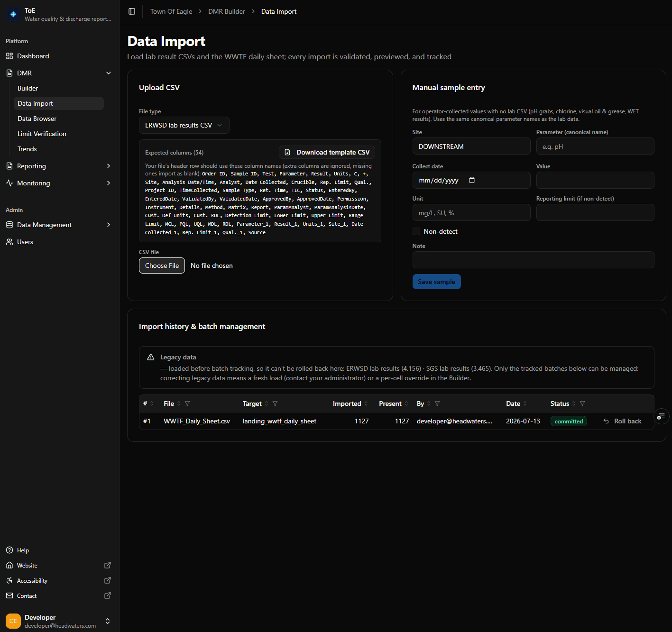This screenshot has height=632, width=672.
Task: Click the landing_wwtf_daily_sheet target cell
Action: click(x=279, y=421)
